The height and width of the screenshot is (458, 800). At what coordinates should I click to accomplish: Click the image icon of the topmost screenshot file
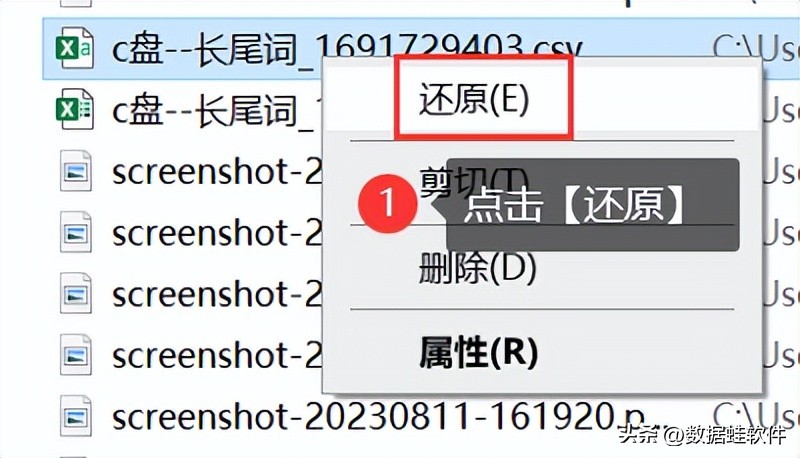[x=76, y=170]
